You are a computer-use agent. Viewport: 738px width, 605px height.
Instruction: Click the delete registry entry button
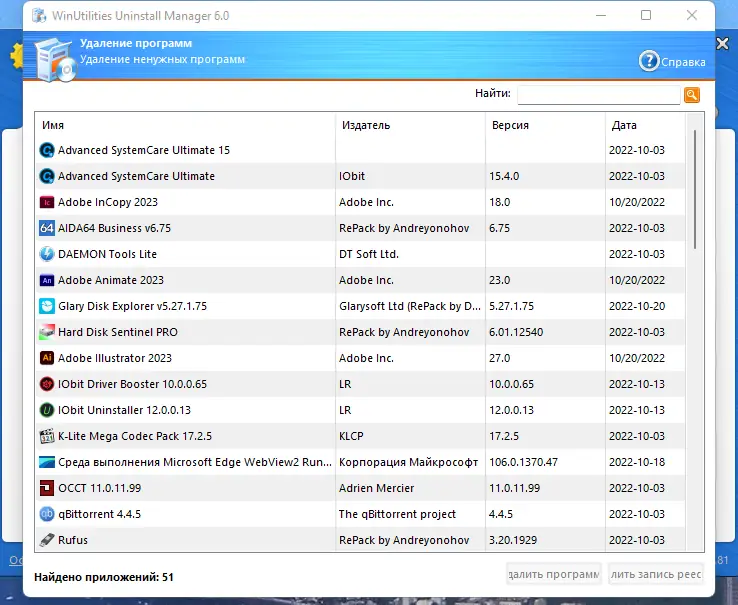656,574
